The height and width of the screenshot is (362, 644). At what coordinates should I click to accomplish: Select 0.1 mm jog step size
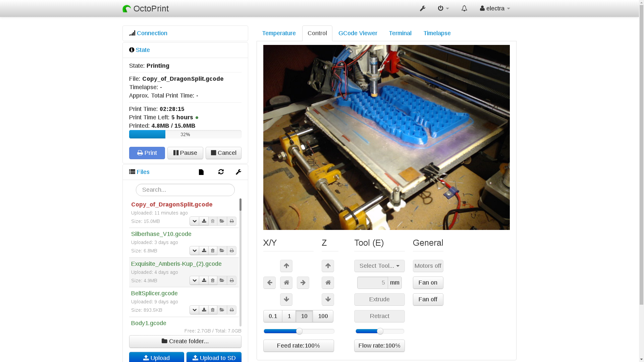tap(273, 316)
